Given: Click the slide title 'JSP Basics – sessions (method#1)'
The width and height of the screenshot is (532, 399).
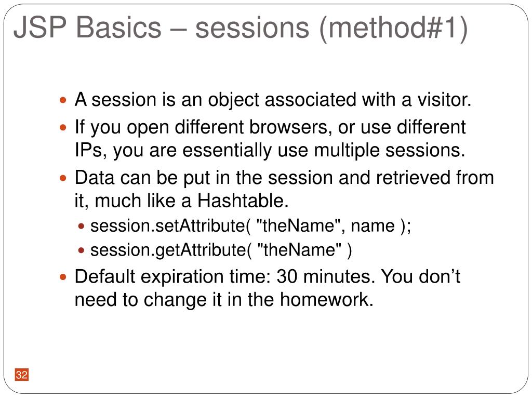Looking at the screenshot, I should [241, 28].
